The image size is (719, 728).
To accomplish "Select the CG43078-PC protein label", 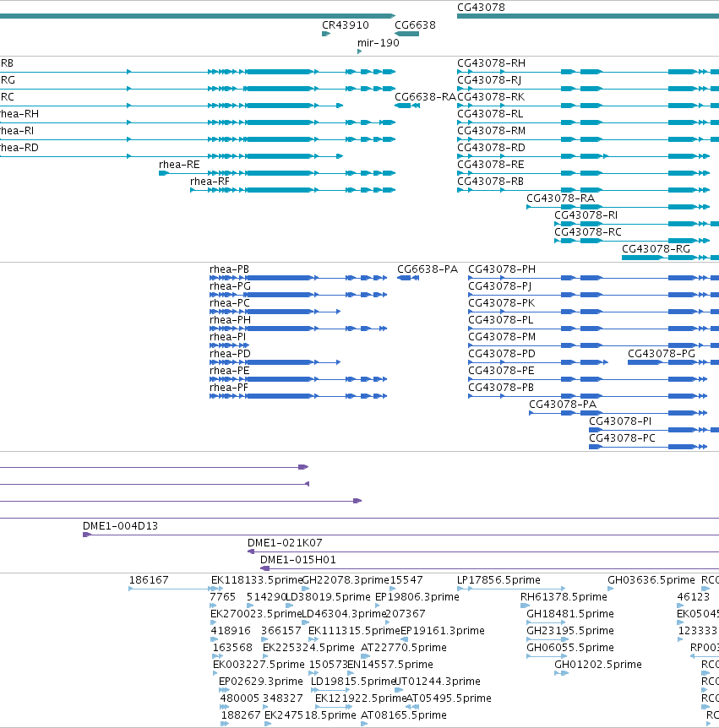I will click(x=622, y=438).
